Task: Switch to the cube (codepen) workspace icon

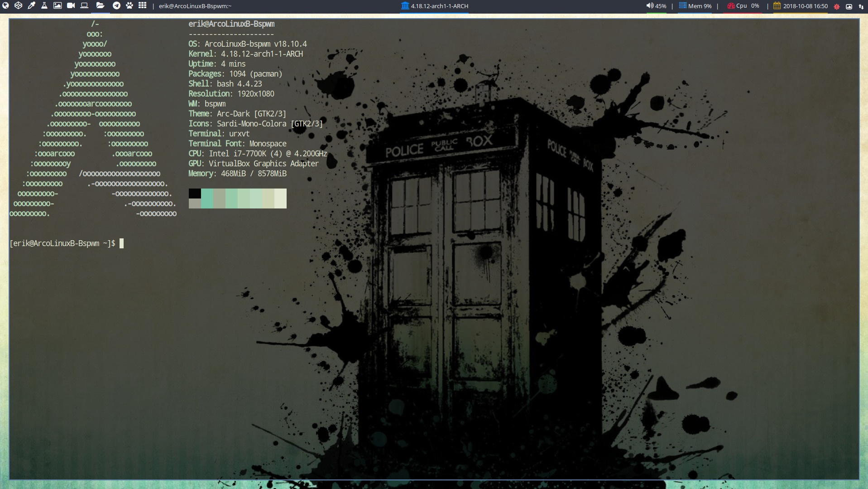Action: 18,6
